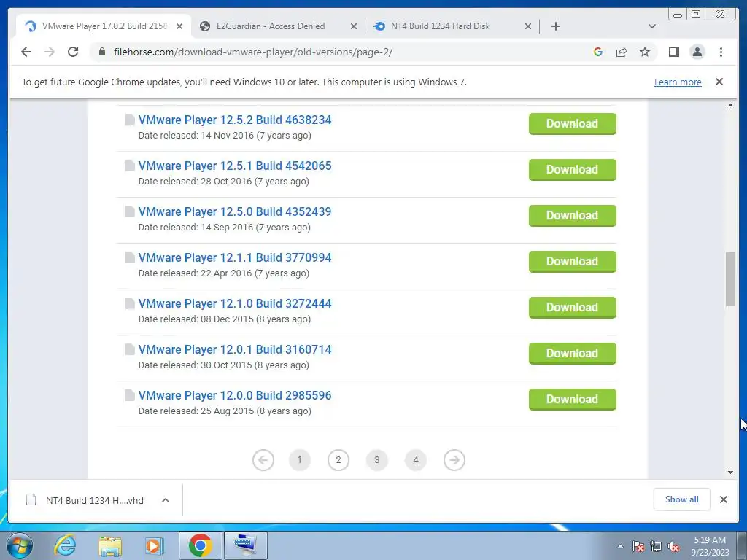Viewport: 747px width, 560px height.
Task: Open Windows Media Player from taskbar
Action: point(154,545)
